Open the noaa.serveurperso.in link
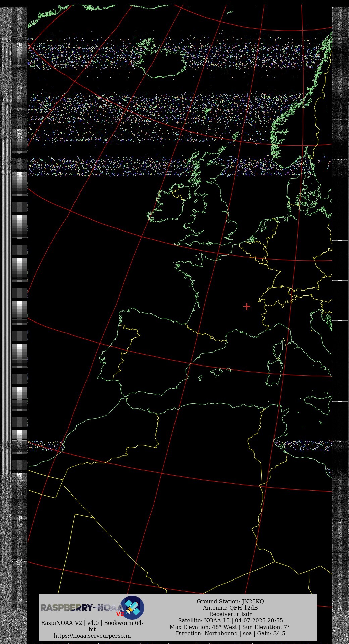349x644 pixels. [92, 636]
